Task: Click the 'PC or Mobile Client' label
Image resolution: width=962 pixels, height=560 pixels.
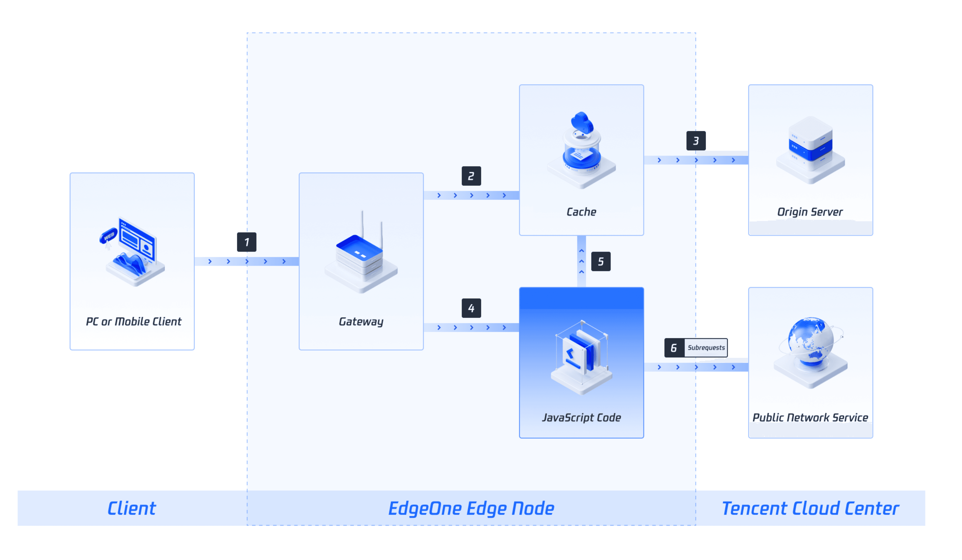Action: [x=134, y=322]
